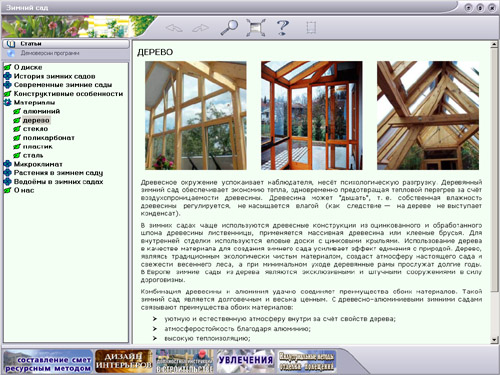Expand the История зимних садов node
500x375 pixels.
point(7,76)
